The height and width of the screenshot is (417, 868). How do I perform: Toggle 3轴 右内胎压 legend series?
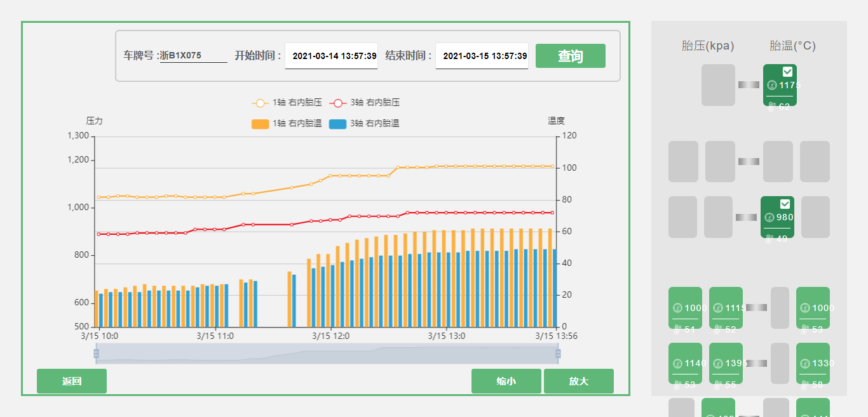[x=364, y=103]
